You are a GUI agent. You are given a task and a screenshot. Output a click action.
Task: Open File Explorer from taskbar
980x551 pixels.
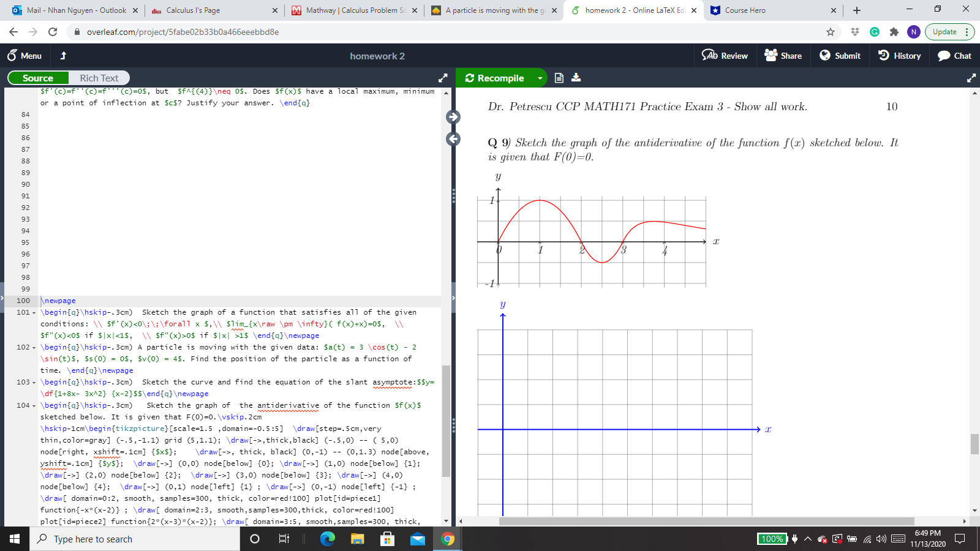[x=357, y=539]
